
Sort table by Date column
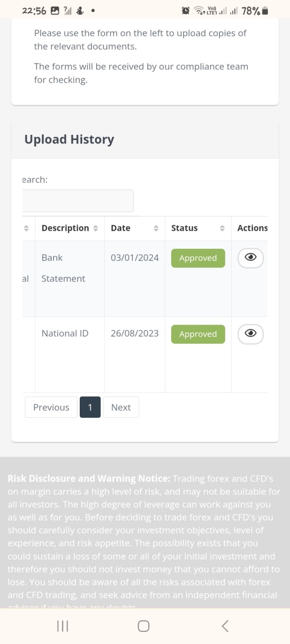pyautogui.click(x=134, y=228)
